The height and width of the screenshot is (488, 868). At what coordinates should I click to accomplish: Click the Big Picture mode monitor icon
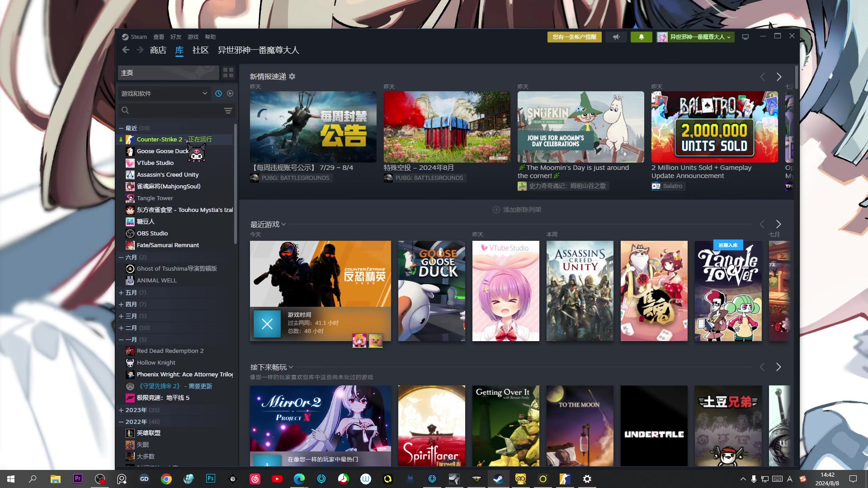click(x=745, y=37)
